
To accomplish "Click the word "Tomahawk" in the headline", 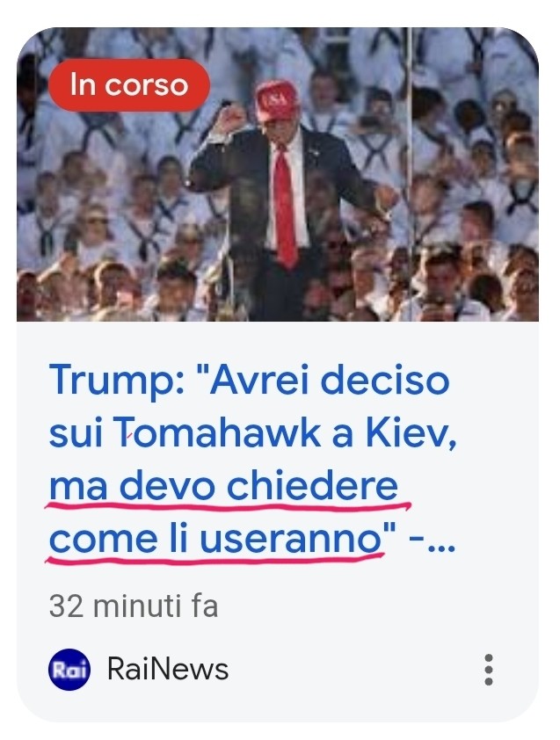I will [217, 432].
